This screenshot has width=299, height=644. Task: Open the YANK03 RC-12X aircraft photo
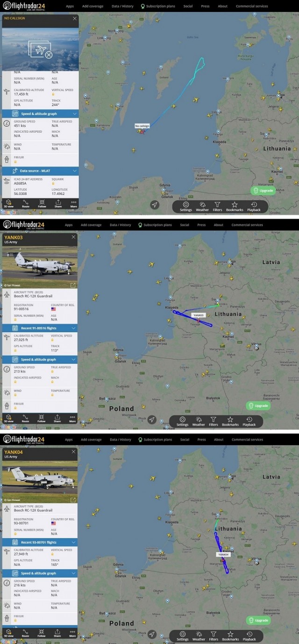pyautogui.click(x=40, y=267)
